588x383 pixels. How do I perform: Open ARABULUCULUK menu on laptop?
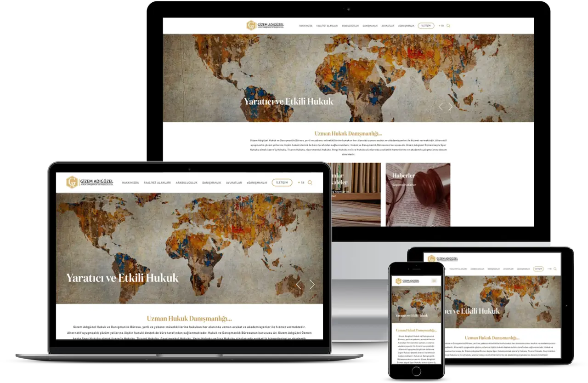(x=187, y=183)
